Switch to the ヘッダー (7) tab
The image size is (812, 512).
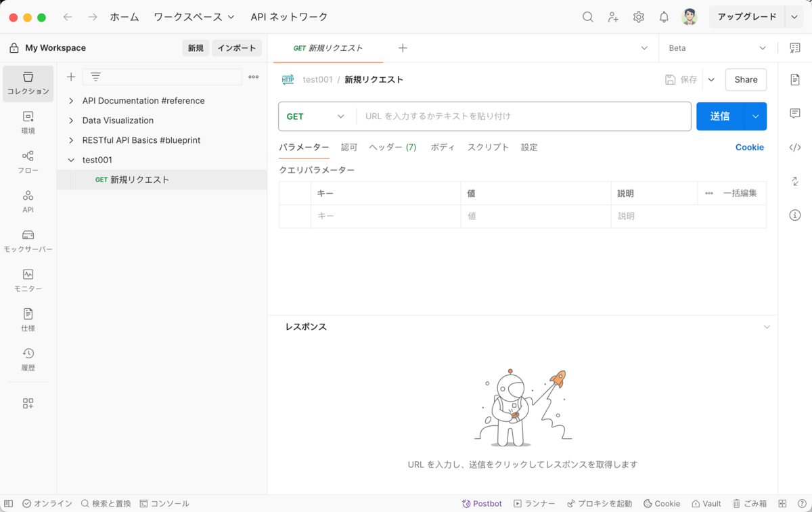pos(392,147)
